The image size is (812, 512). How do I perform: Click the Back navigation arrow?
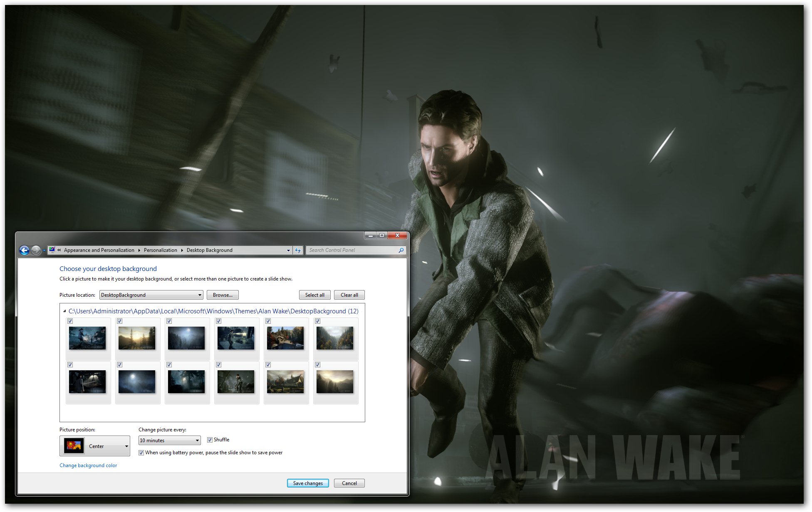click(24, 250)
